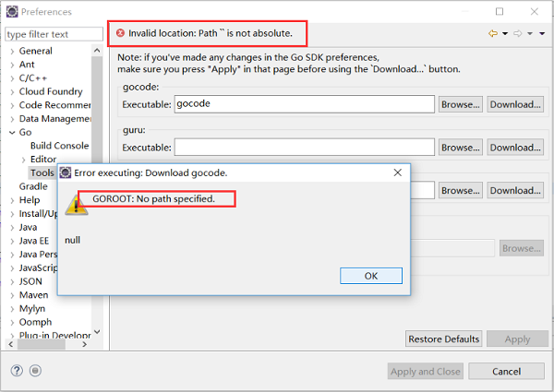Download gocode executable
This screenshot has width=554, height=392.
(515, 104)
